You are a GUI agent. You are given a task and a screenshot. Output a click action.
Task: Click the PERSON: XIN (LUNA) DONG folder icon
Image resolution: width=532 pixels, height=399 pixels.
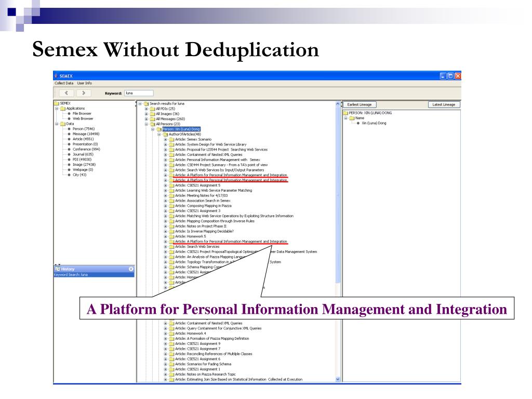tap(345, 113)
